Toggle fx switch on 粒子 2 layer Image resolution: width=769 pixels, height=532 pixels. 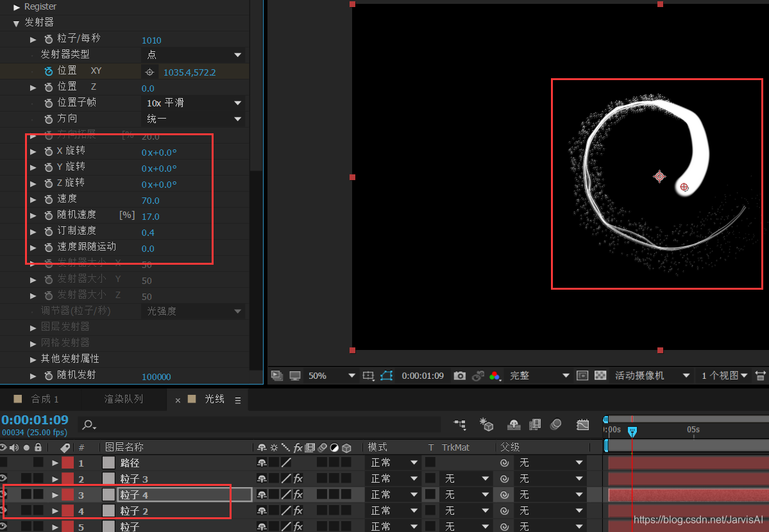click(298, 510)
